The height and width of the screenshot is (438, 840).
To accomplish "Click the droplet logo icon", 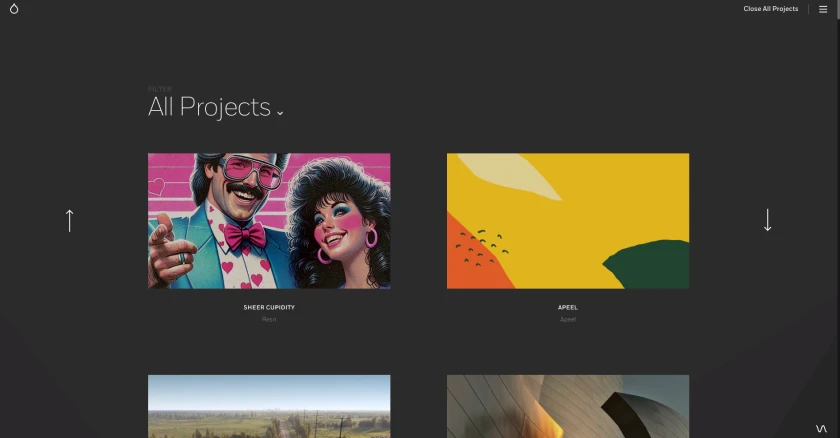I will 14,9.
